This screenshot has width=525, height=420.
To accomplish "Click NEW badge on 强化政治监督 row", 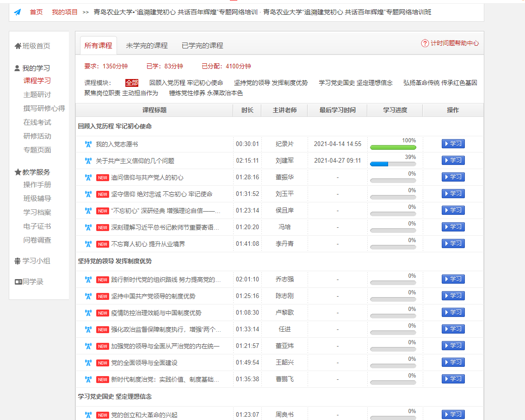I will pyautogui.click(x=102, y=330).
